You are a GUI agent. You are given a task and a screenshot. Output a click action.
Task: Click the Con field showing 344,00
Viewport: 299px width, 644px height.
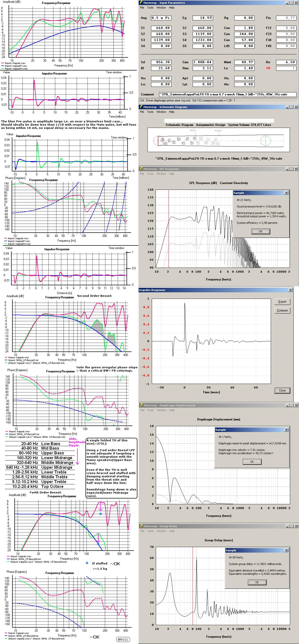244,34
